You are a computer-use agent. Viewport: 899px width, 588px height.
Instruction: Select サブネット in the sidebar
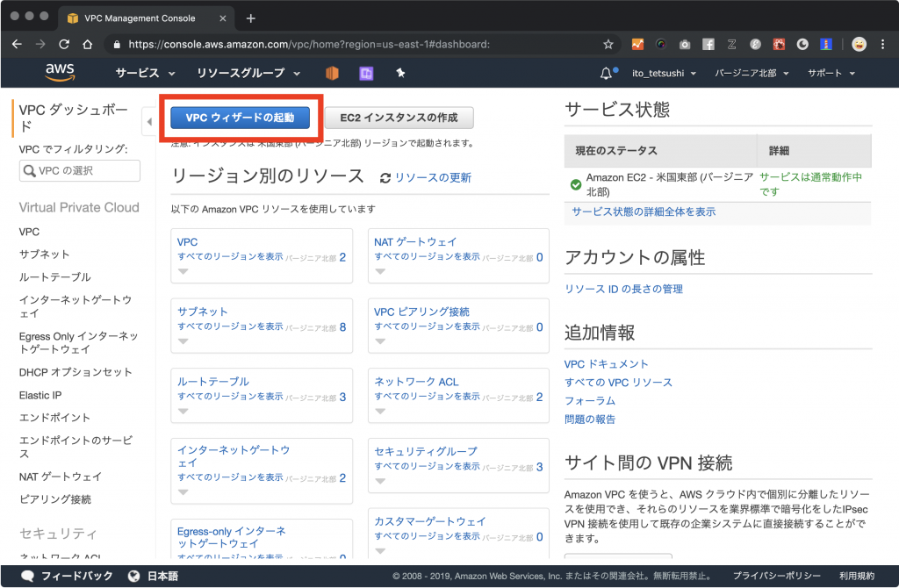coord(44,254)
